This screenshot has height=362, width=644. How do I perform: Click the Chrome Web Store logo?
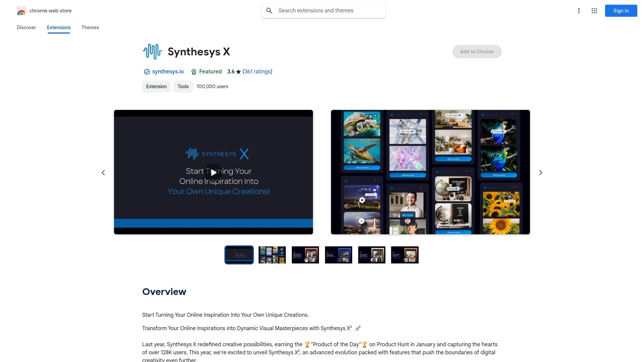click(21, 10)
